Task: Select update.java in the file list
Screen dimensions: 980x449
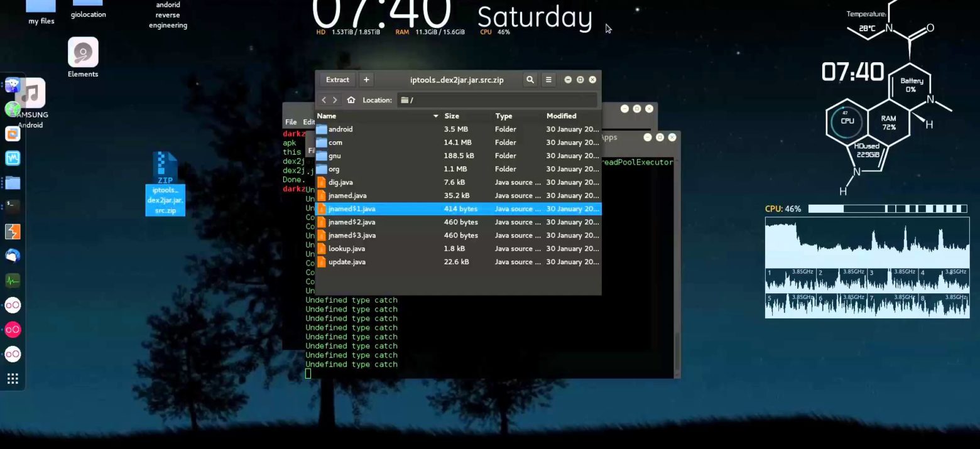Action: click(346, 262)
